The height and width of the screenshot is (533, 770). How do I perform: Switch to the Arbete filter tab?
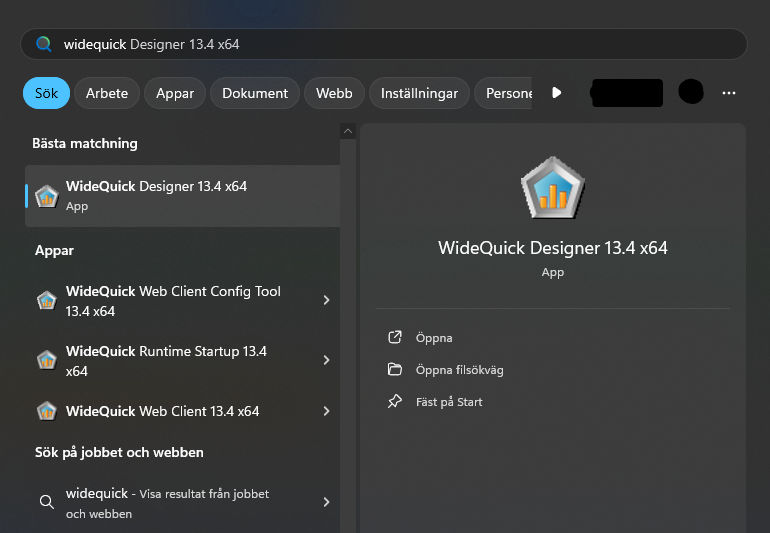click(x=107, y=93)
